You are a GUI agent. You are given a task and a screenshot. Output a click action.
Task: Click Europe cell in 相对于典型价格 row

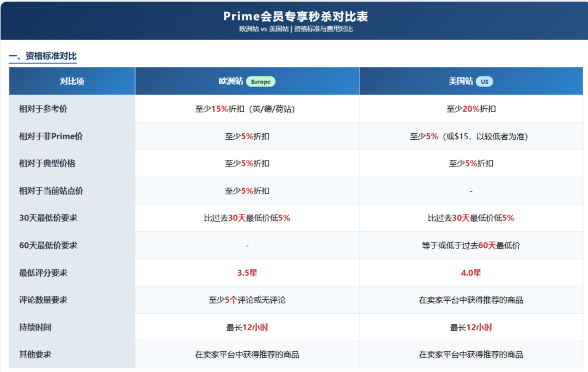(247, 163)
